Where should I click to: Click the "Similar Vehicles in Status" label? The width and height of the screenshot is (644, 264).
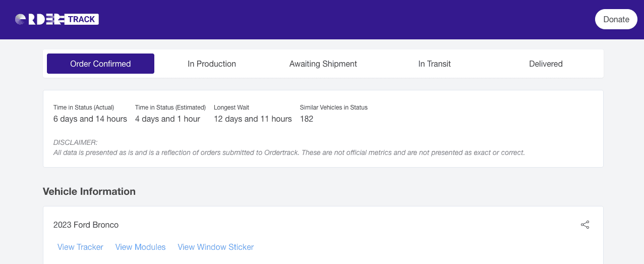tap(334, 108)
